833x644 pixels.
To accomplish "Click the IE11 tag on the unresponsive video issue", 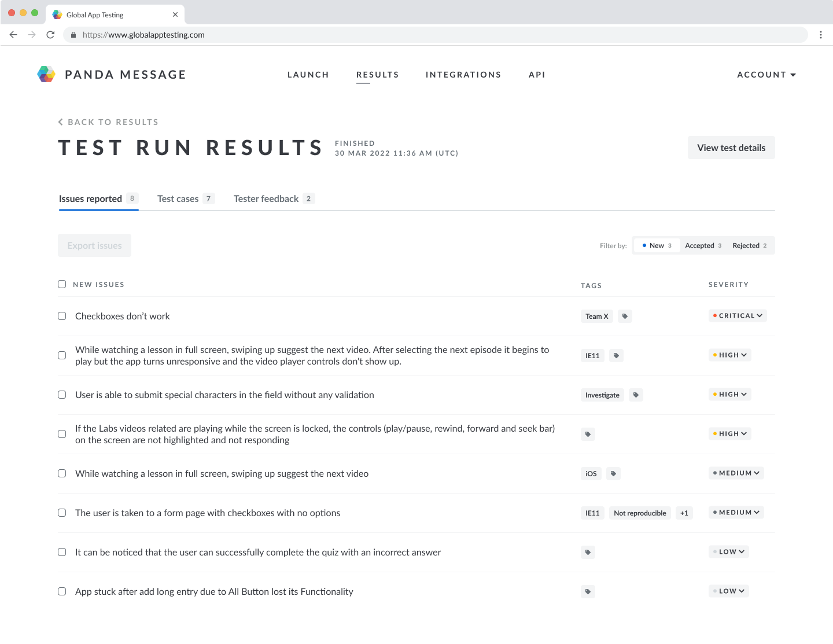I will pos(592,355).
